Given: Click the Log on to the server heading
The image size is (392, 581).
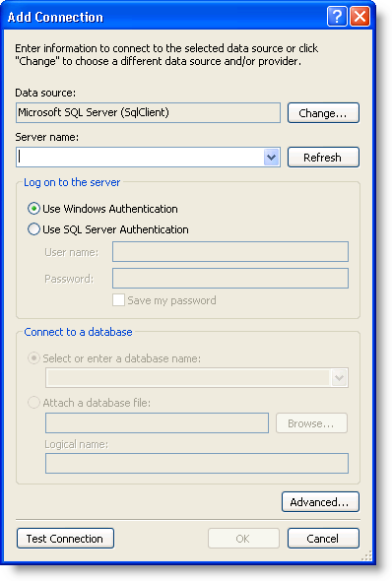Looking at the screenshot, I should pos(72,182).
